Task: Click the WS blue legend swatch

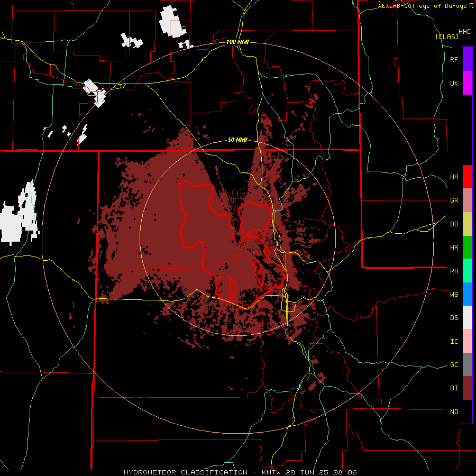Action: [467, 294]
